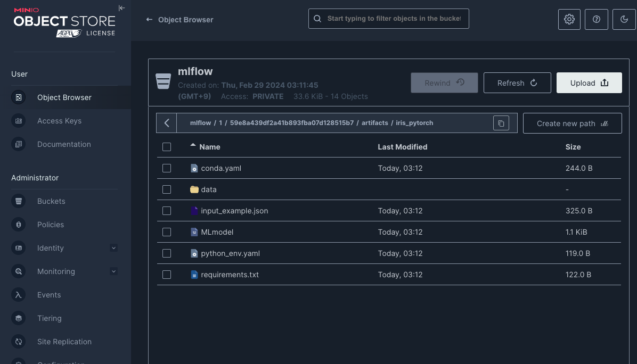Click the Identity sidebar icon
The image size is (637, 364).
pyautogui.click(x=19, y=248)
